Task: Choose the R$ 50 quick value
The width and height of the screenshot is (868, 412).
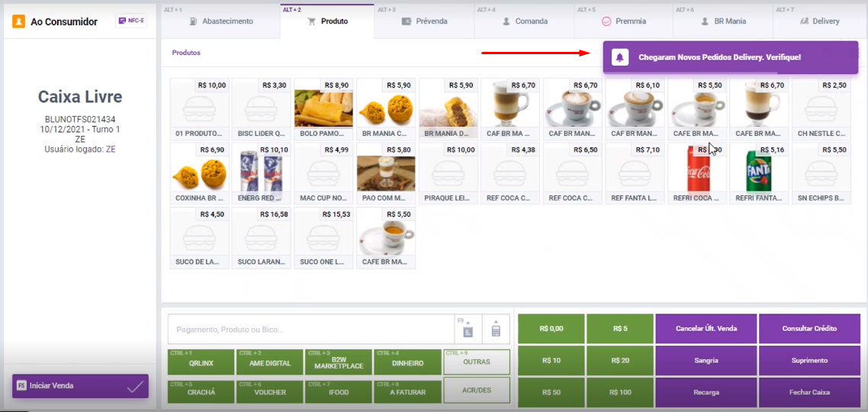Action: (x=551, y=392)
